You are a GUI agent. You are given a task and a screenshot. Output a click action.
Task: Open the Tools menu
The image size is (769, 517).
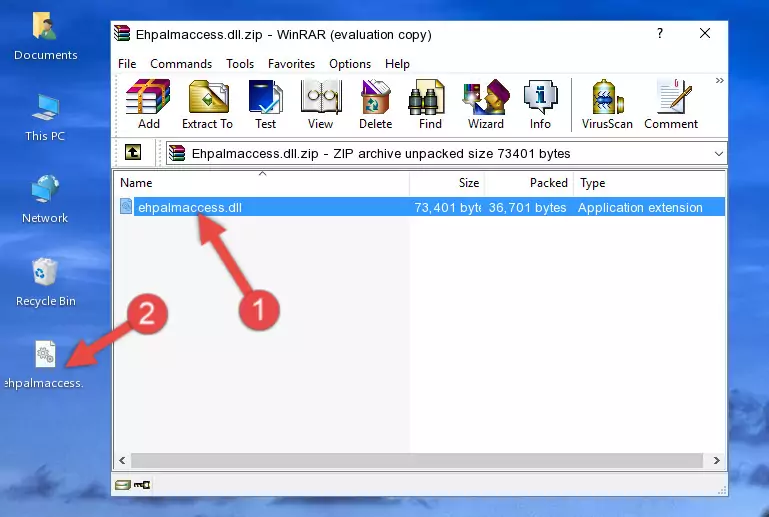[x=240, y=64]
